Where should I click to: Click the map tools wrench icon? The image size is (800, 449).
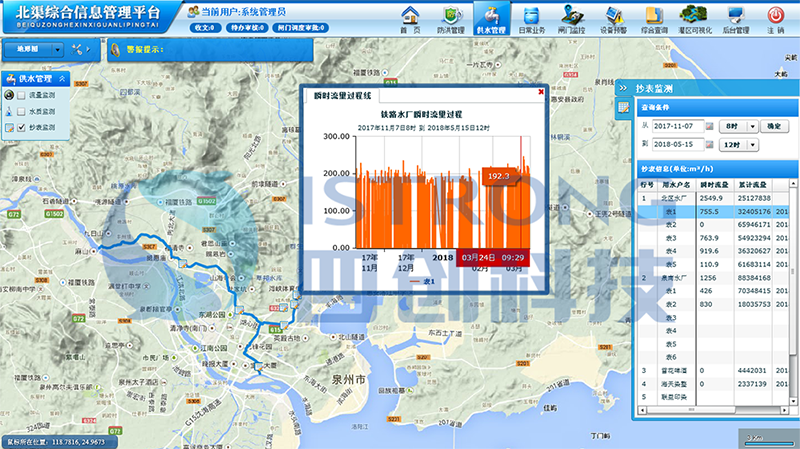click(x=77, y=49)
